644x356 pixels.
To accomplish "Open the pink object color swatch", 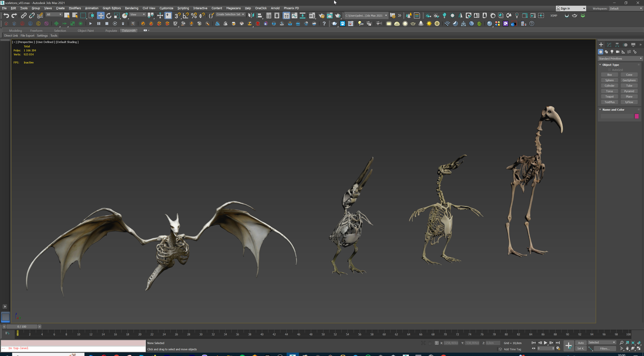I will (x=637, y=116).
